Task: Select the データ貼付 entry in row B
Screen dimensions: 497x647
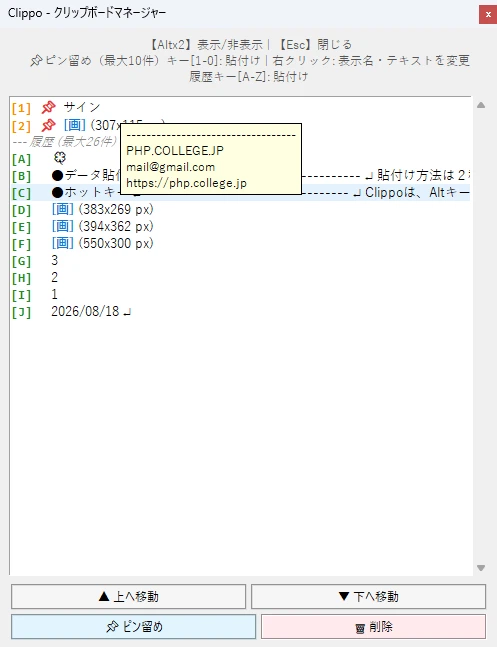Action: 240,175
